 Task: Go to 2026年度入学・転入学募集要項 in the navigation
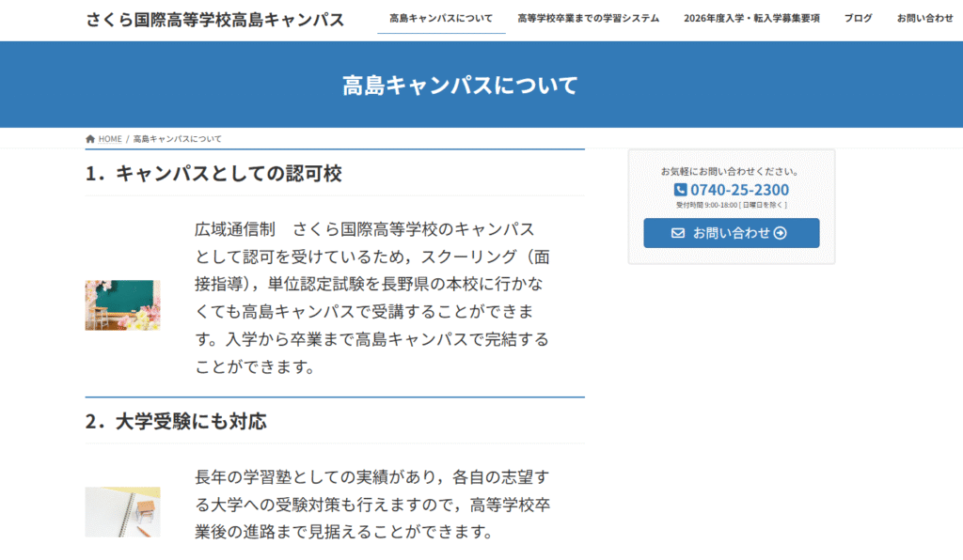(751, 19)
